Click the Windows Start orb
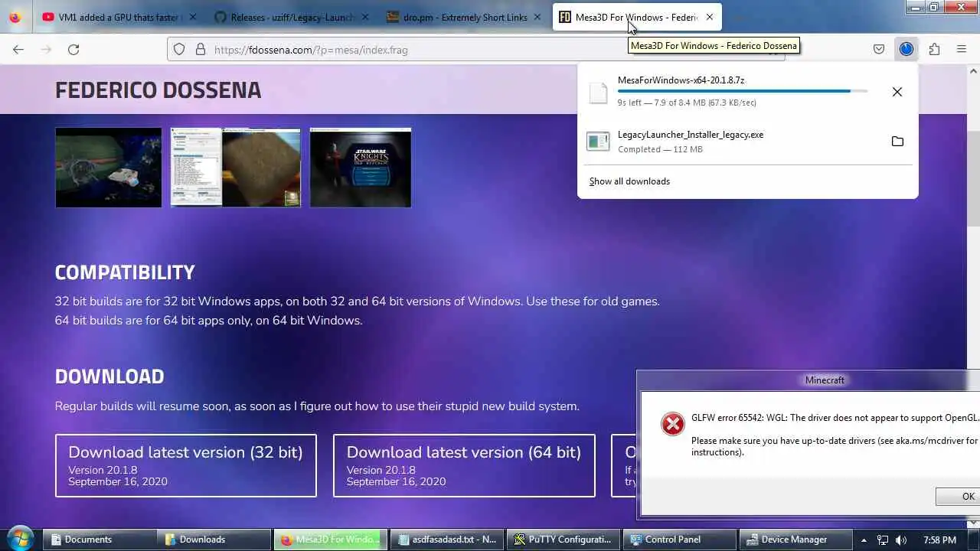This screenshot has height=551, width=980. pos(20,539)
